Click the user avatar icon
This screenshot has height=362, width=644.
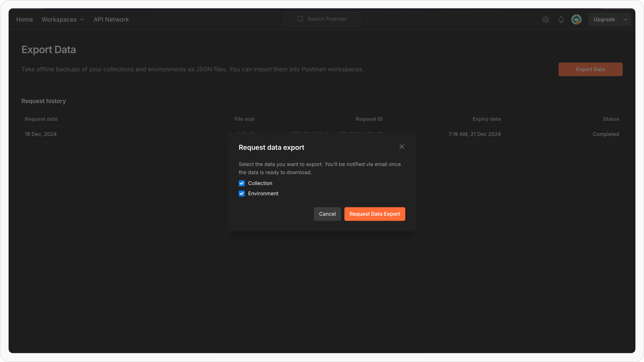576,19
